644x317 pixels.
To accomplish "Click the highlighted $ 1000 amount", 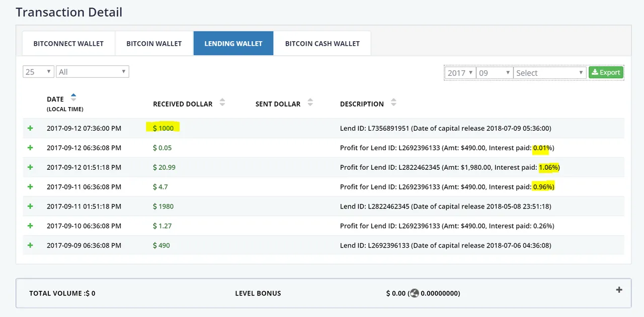I will coord(164,128).
